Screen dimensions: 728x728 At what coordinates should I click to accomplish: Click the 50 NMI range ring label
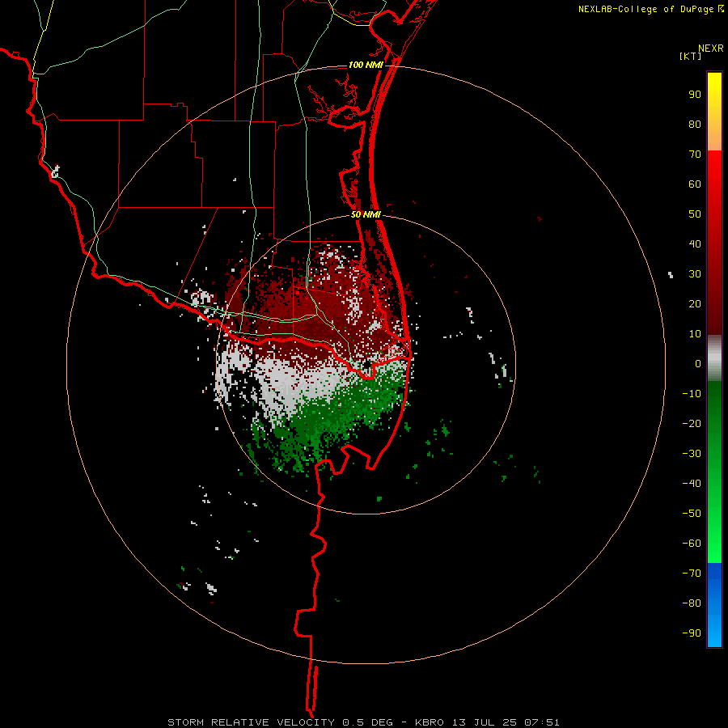coord(366,214)
